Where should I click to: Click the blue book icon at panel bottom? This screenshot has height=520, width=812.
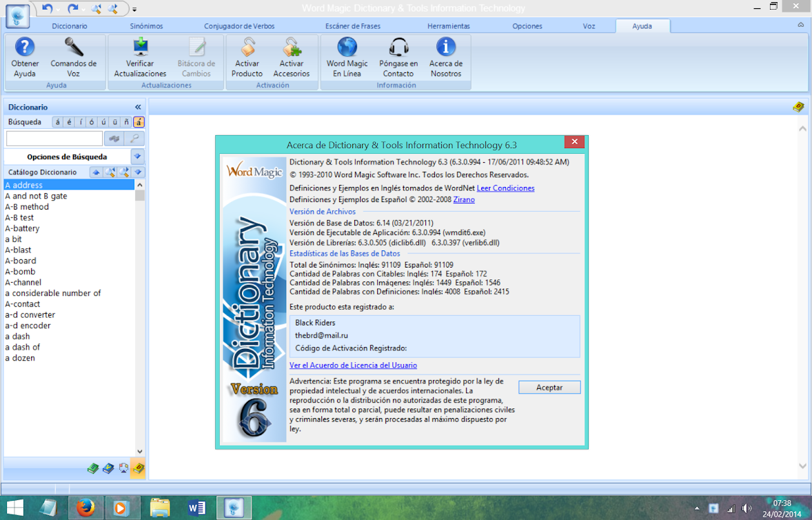click(x=108, y=469)
